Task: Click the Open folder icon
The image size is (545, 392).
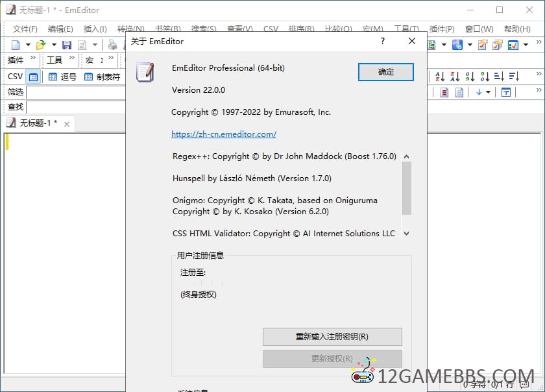Action: pos(41,45)
